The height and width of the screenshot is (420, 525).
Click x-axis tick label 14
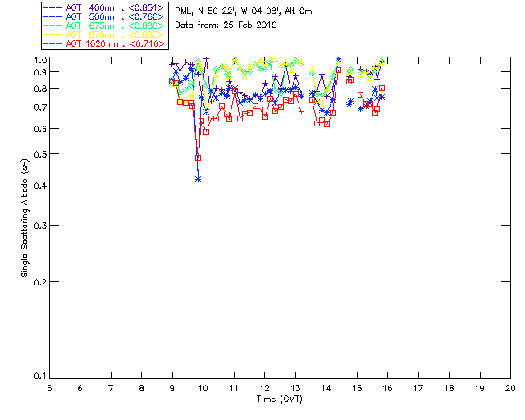tap(326, 388)
